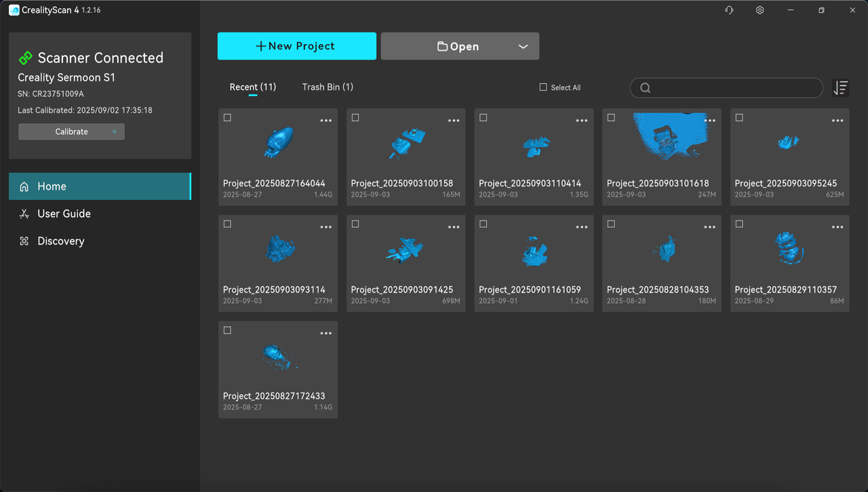Click the green scanner connected link icon
Viewport: 868px width, 492px height.
(x=26, y=58)
